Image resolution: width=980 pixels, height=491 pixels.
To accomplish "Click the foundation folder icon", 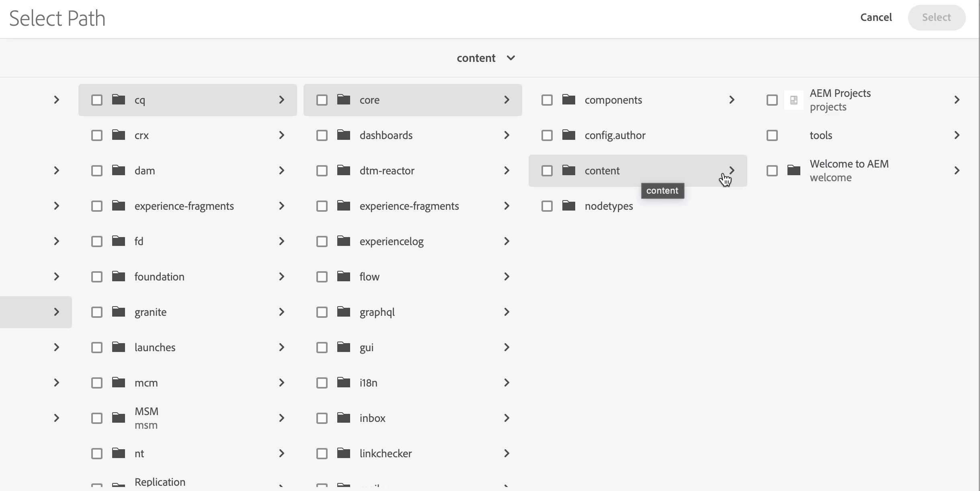I will (119, 276).
